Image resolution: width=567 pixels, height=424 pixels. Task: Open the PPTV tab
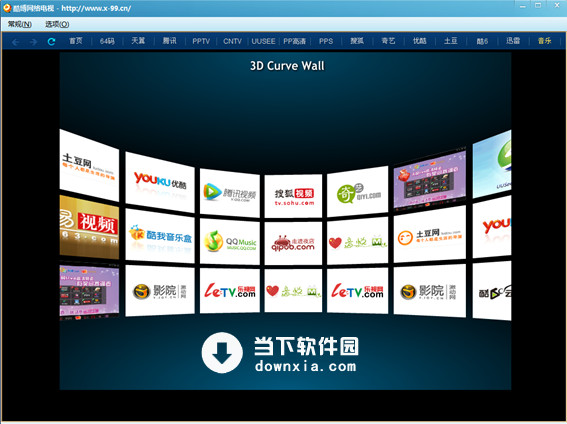click(x=201, y=41)
